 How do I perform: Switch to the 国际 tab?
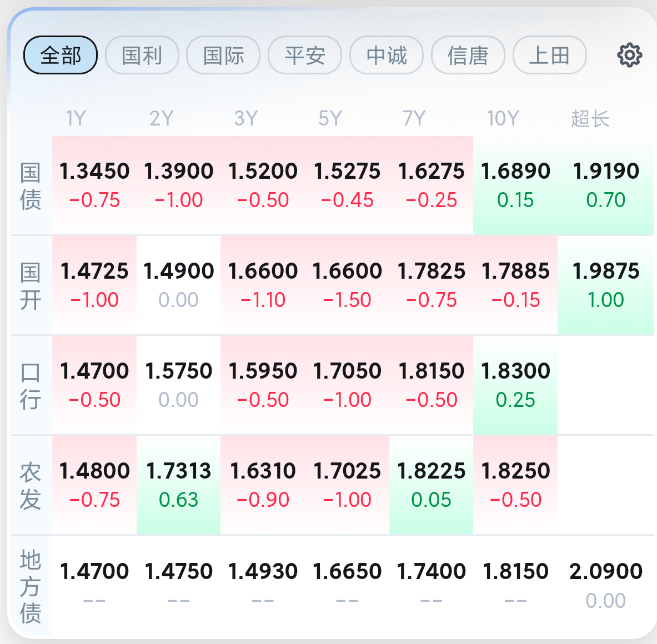(223, 55)
